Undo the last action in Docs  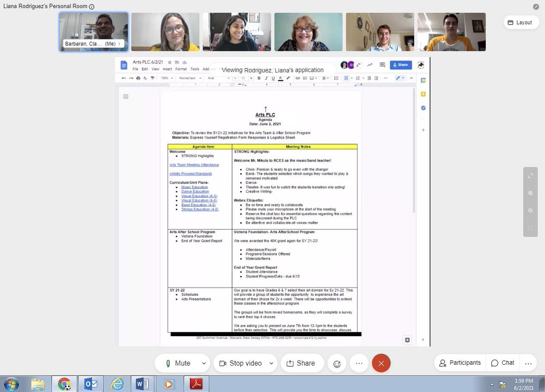click(124, 78)
